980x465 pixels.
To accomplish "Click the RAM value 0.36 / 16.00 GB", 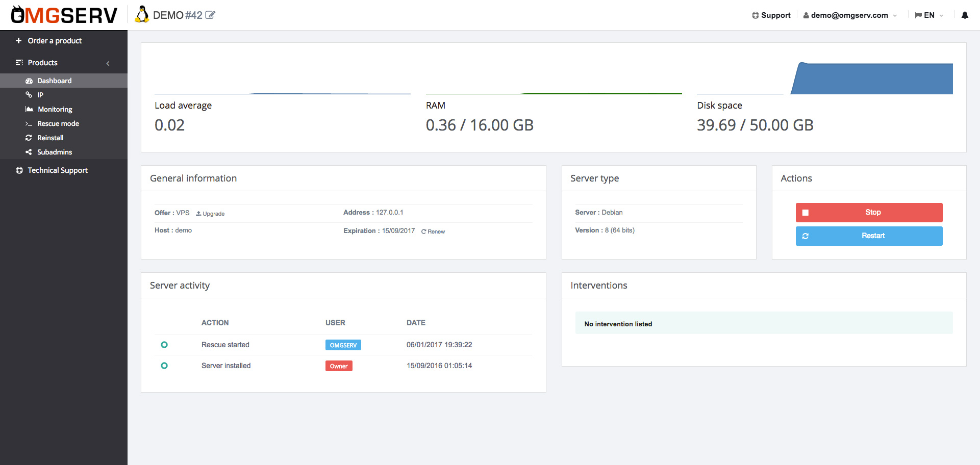I will point(480,125).
